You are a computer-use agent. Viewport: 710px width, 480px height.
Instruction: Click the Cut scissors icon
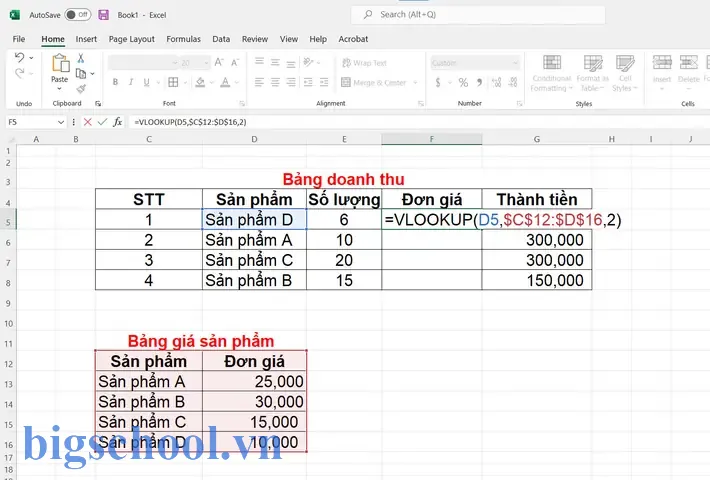(81, 58)
